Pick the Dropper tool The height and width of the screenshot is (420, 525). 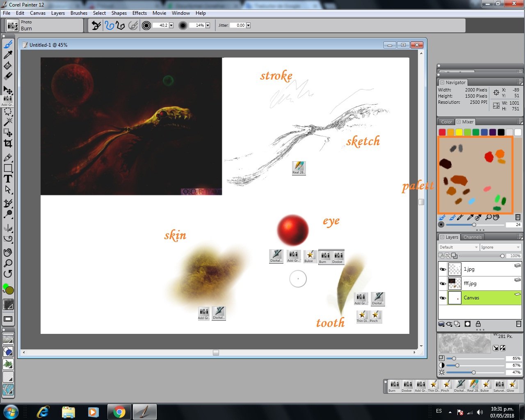pos(8,55)
